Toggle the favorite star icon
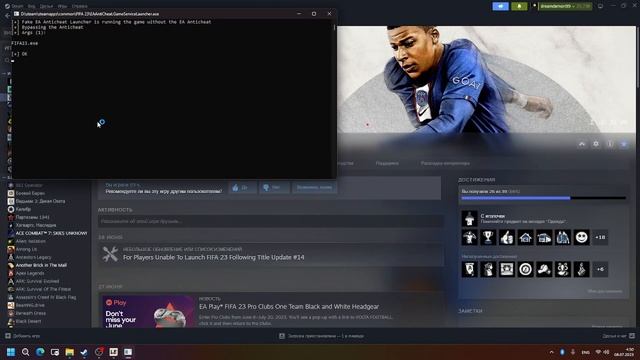 (x=624, y=144)
